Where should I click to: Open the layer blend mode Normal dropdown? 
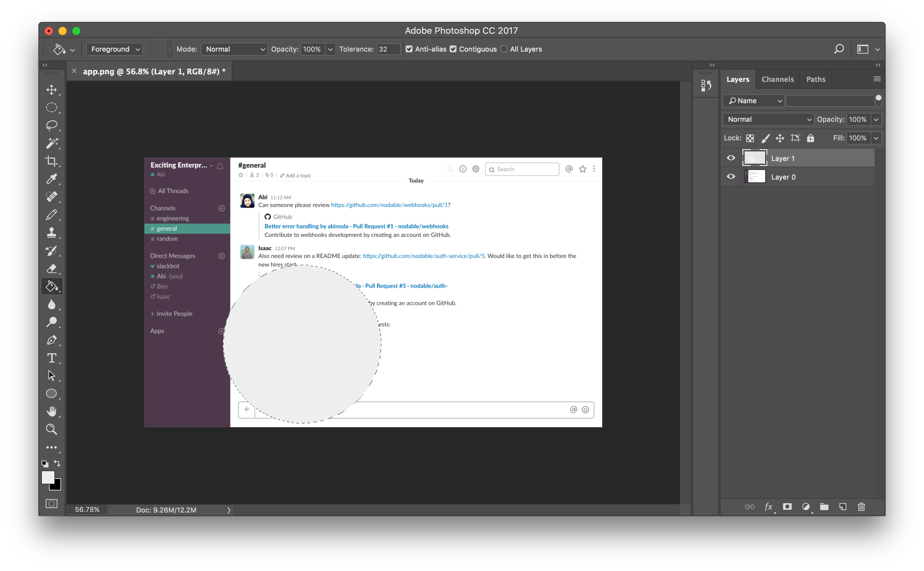pos(769,119)
